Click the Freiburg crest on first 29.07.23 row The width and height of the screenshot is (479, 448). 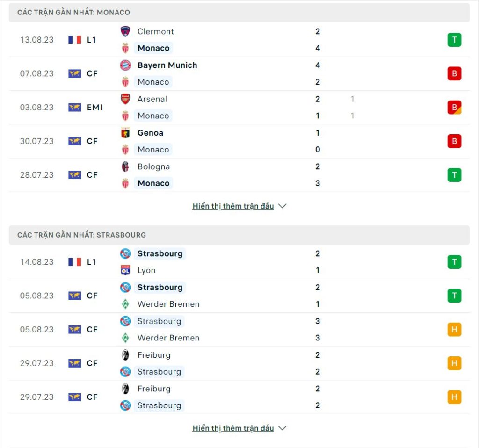[x=125, y=355]
